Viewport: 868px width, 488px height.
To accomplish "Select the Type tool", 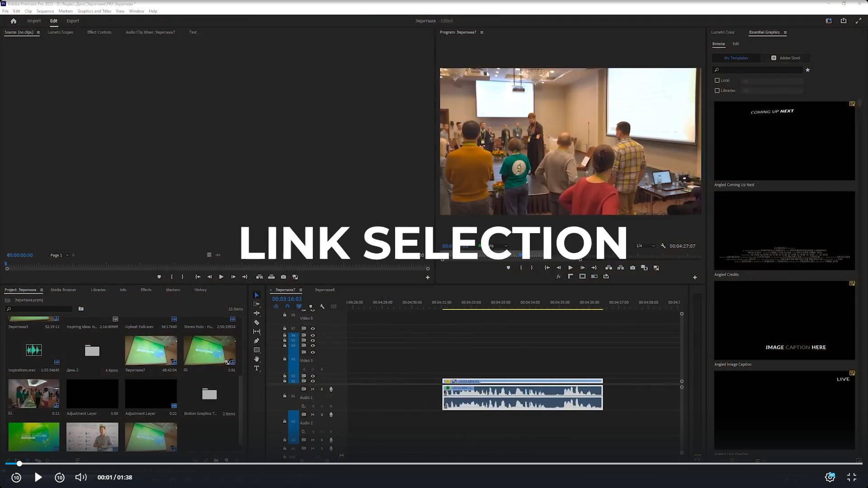I will coord(256,369).
